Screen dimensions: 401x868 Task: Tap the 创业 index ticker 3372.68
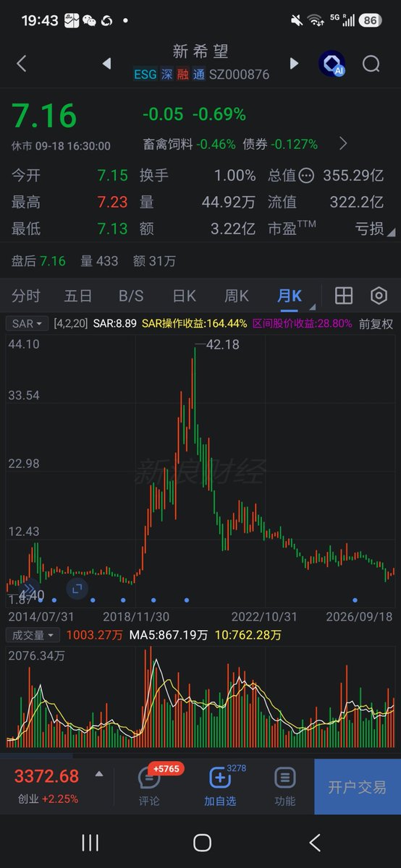[x=46, y=776]
